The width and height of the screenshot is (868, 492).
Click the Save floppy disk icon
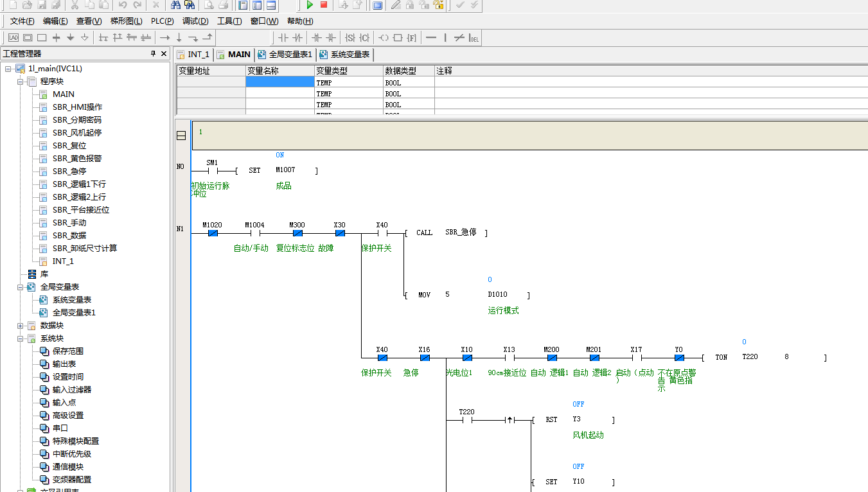[42, 4]
